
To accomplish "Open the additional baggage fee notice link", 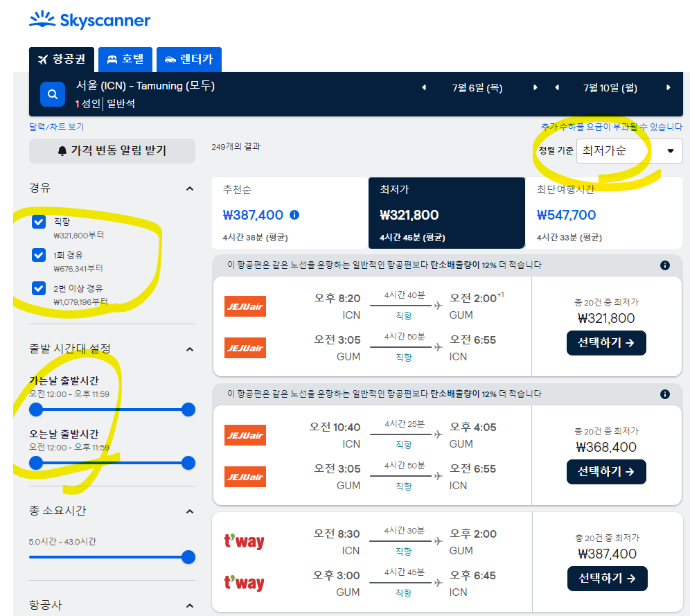I will [x=612, y=127].
